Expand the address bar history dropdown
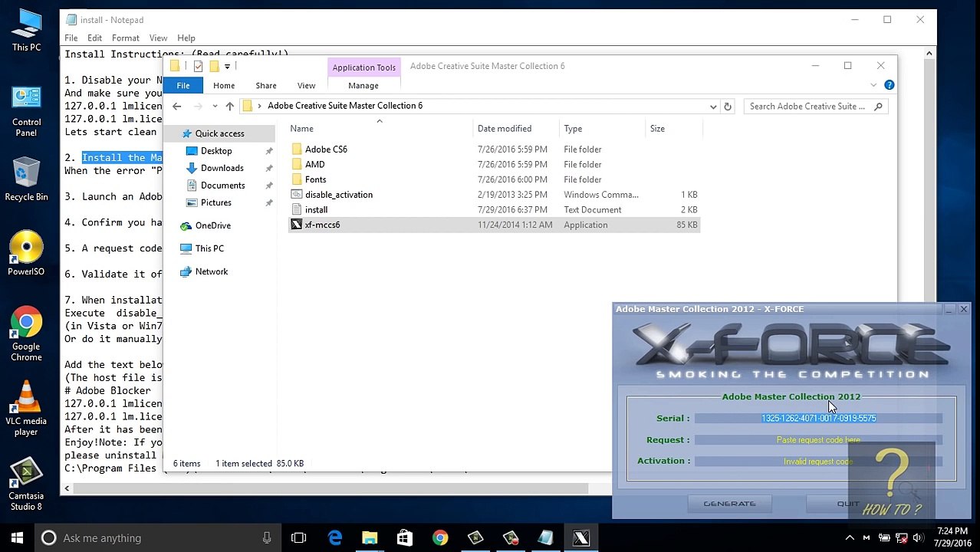Screen dimensions: 980x552 [x=712, y=107]
